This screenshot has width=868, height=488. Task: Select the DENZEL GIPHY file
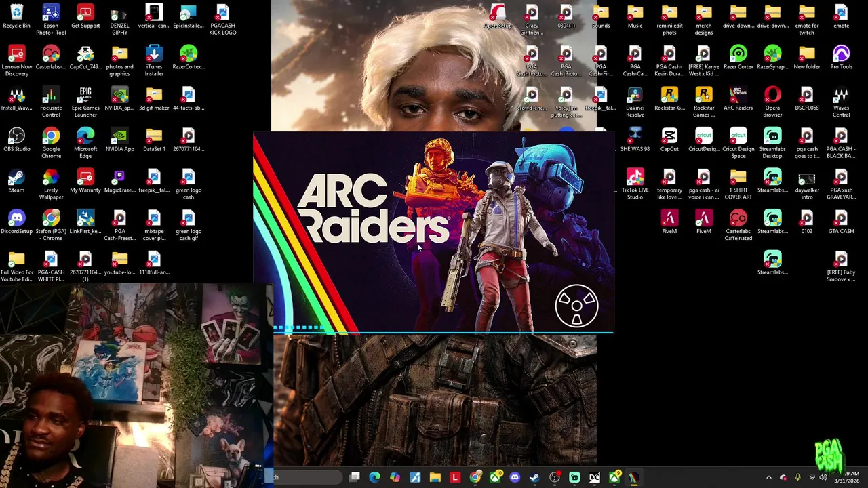tap(119, 20)
